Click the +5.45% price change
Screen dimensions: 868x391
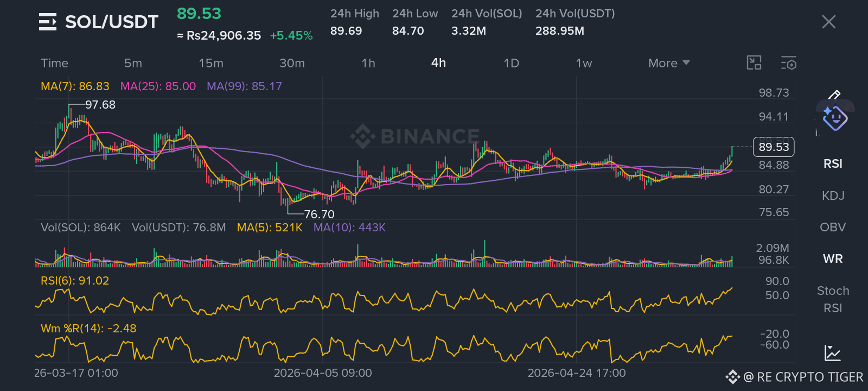coord(291,36)
